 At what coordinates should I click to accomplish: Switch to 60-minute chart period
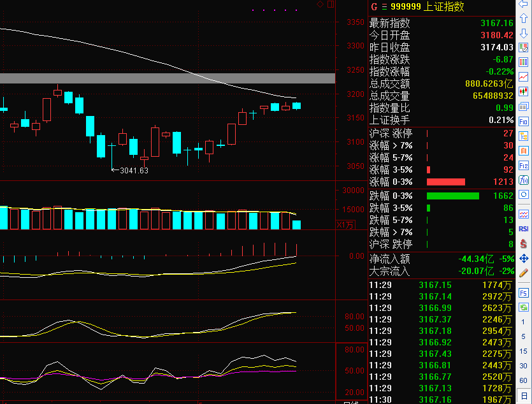pos(524,380)
